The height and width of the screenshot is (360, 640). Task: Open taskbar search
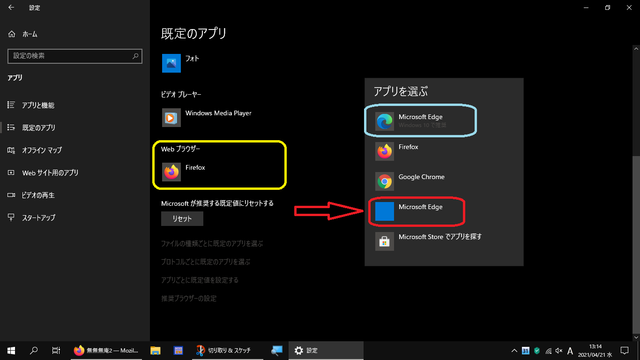coord(34,351)
